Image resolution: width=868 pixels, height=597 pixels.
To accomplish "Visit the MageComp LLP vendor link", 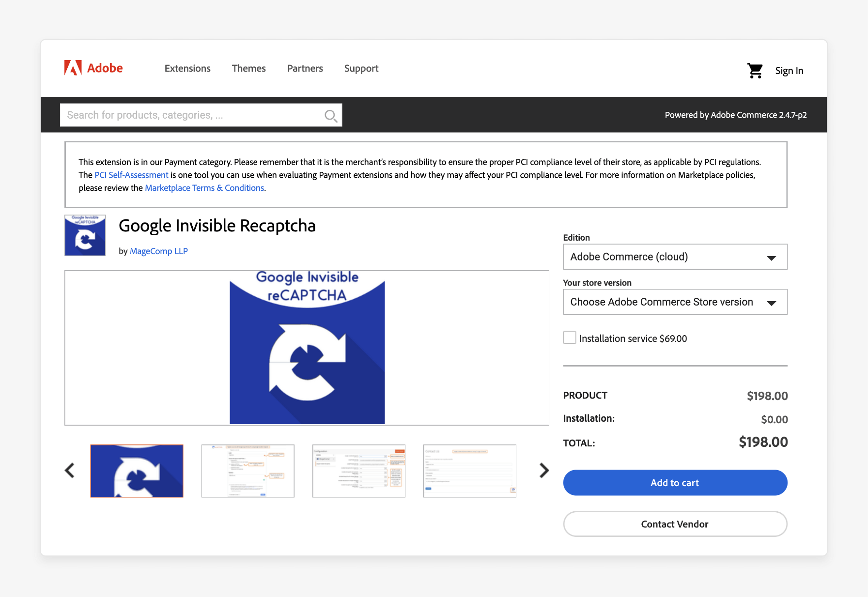I will click(159, 251).
